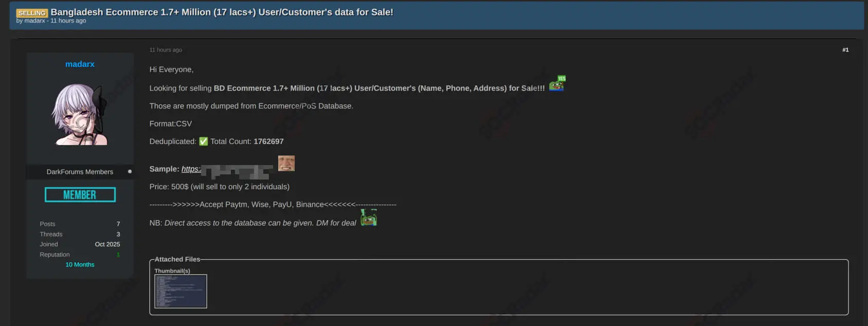Image resolution: width=868 pixels, height=326 pixels.
Task: Open the attached file thumbnail
Action: (x=180, y=291)
